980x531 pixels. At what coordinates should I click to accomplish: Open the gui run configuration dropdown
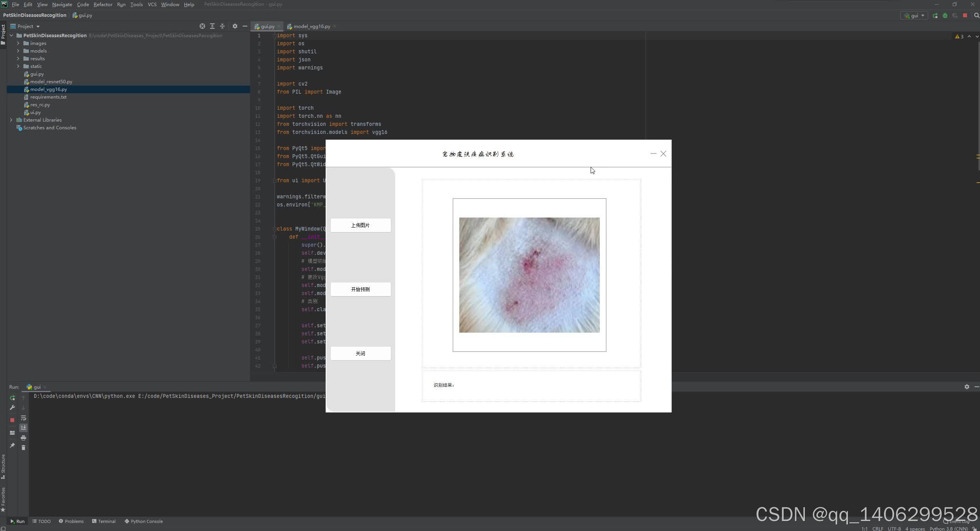[914, 16]
